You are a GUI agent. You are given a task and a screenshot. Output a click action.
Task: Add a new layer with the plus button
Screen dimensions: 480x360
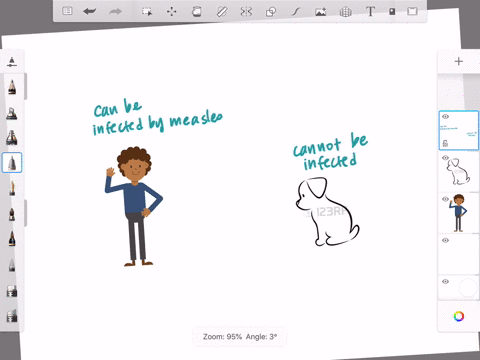[459, 61]
